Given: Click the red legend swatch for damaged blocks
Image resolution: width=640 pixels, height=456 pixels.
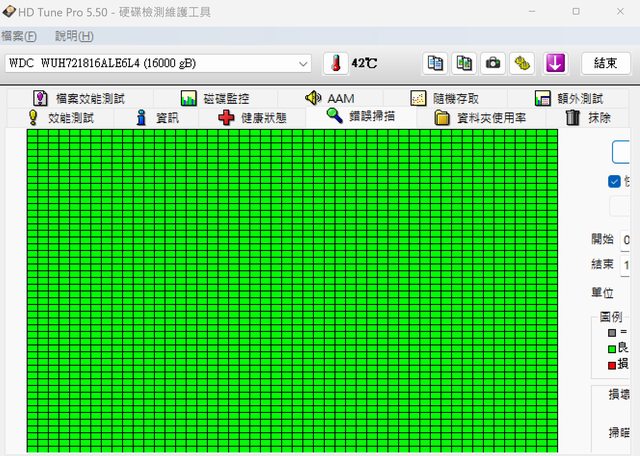Looking at the screenshot, I should 611,363.
